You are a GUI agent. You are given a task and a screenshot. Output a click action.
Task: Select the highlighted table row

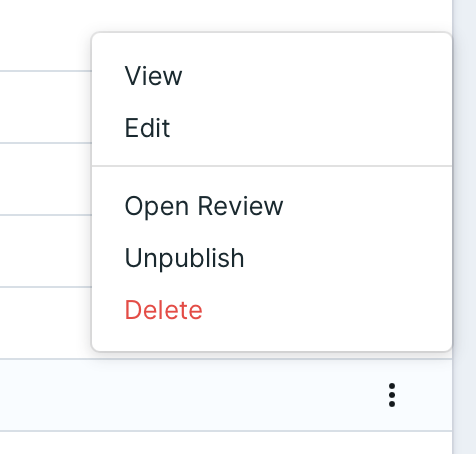pos(226,395)
